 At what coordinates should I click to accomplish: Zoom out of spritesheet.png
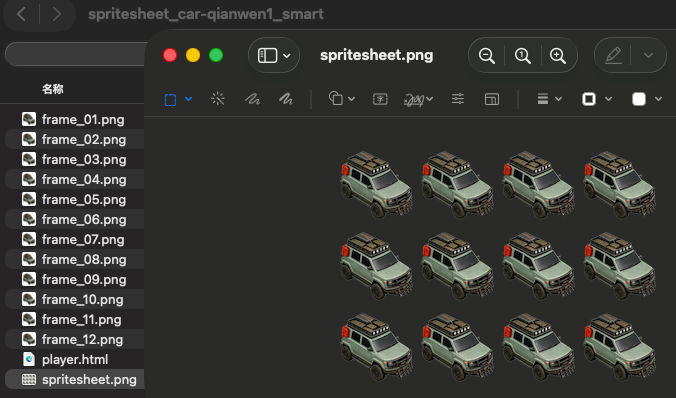[x=487, y=56]
